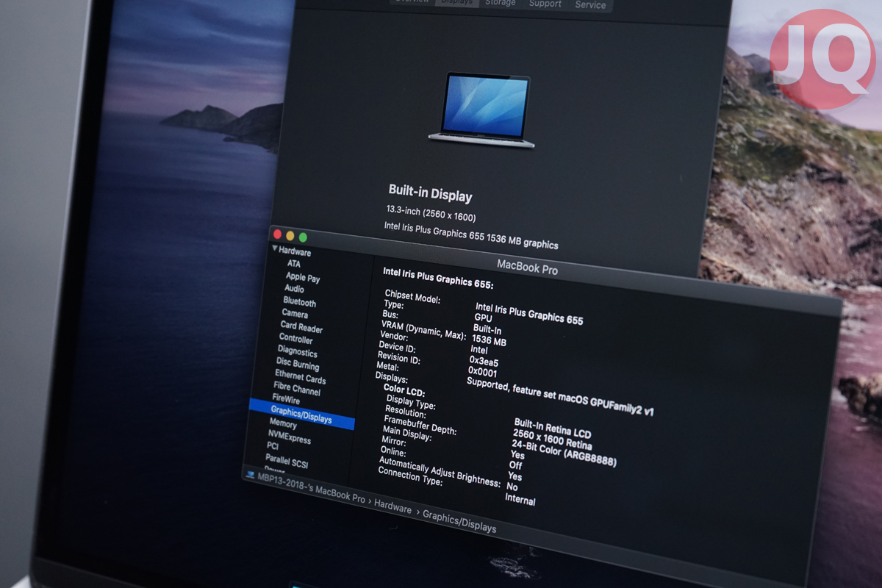Click the bold "Intel Iris Plus Graphics 655:" heading

pos(438,278)
